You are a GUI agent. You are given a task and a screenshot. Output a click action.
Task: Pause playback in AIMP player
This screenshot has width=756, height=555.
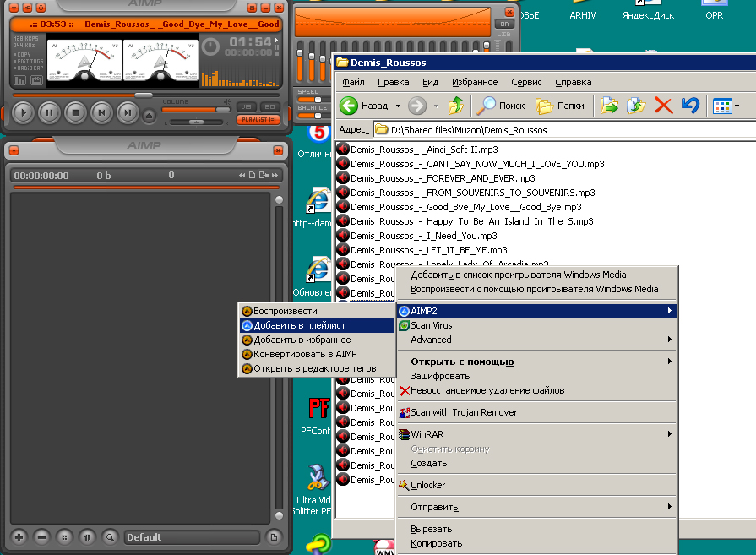point(49,112)
